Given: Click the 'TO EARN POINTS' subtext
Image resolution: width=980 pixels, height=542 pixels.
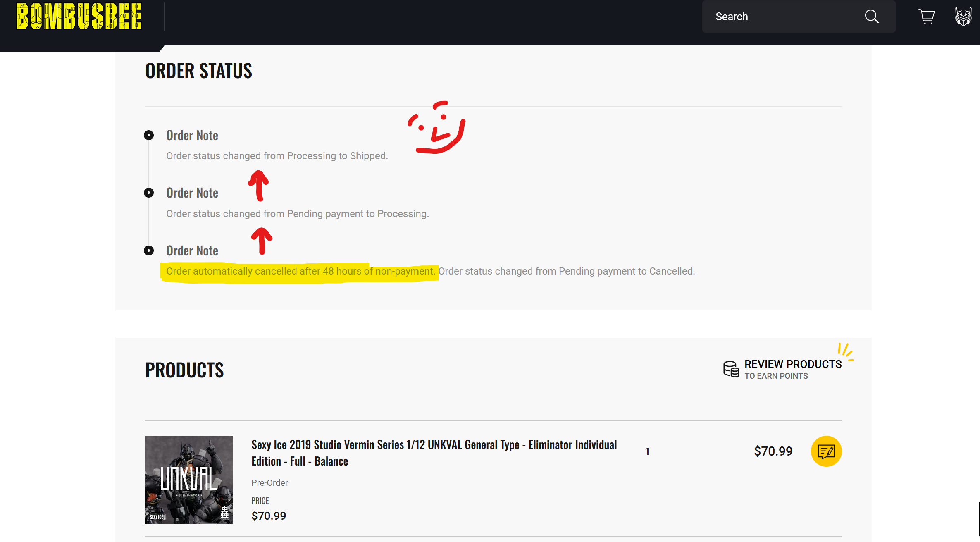Looking at the screenshot, I should click(x=776, y=376).
